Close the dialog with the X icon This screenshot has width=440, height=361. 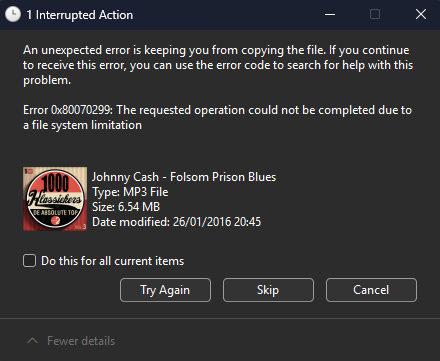coord(421,14)
